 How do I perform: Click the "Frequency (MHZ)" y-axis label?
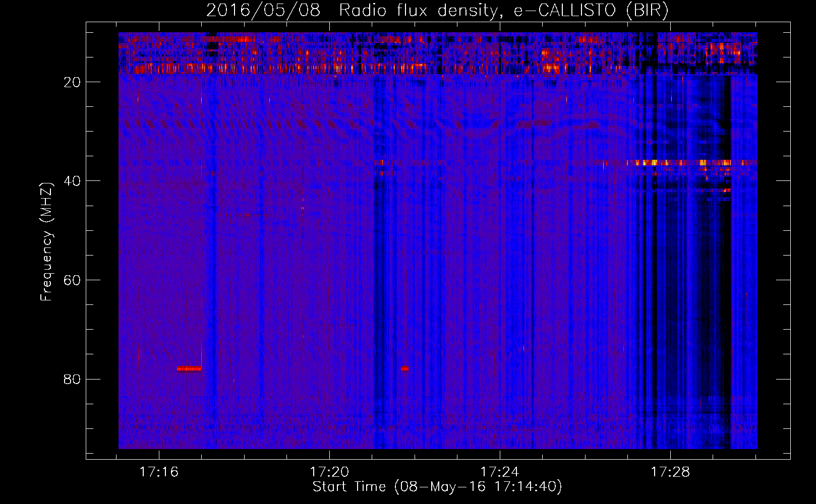point(46,242)
